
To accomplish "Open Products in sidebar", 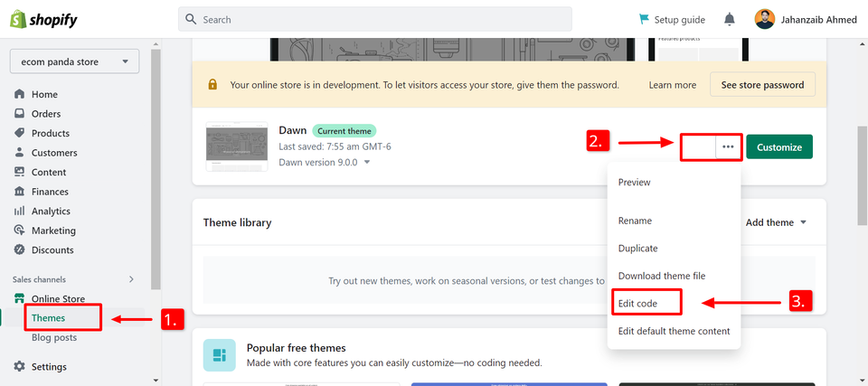I will point(51,133).
